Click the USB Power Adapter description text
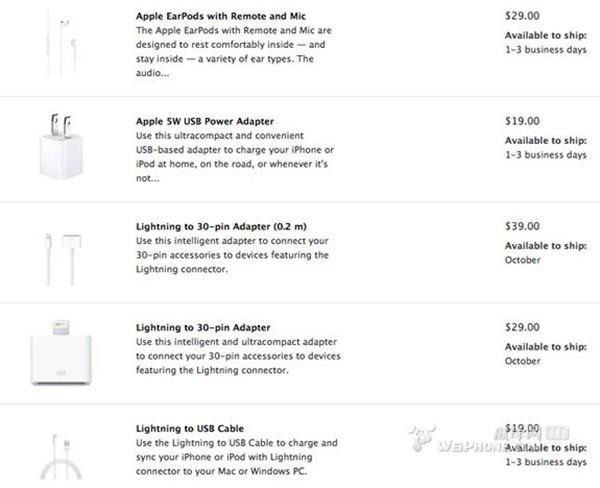Viewport: 600px width, 488px height. pos(235,157)
